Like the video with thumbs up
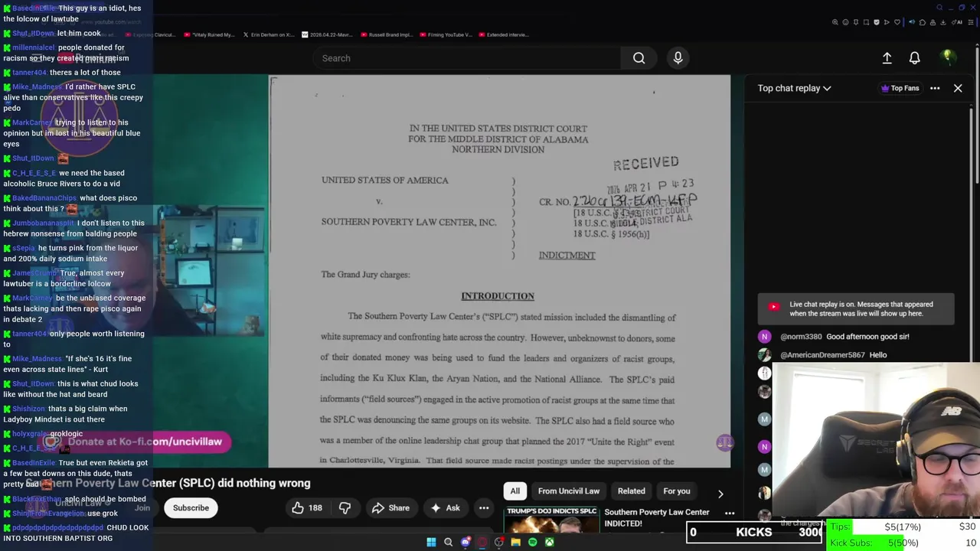The width and height of the screenshot is (980, 551). (306, 508)
